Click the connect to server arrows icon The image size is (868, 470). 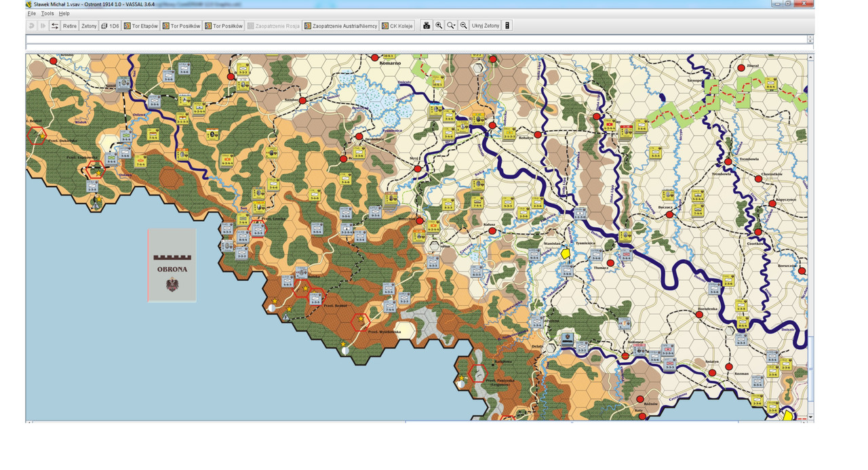pyautogui.click(x=55, y=26)
